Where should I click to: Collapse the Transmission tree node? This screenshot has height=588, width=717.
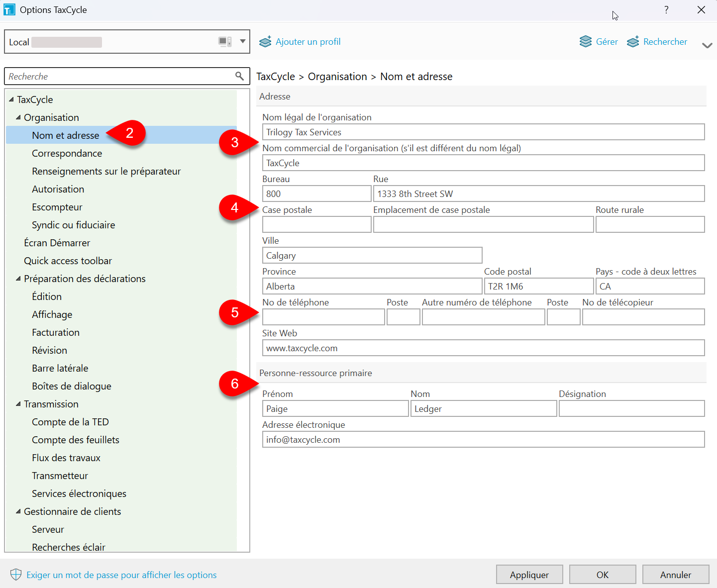tap(18, 404)
